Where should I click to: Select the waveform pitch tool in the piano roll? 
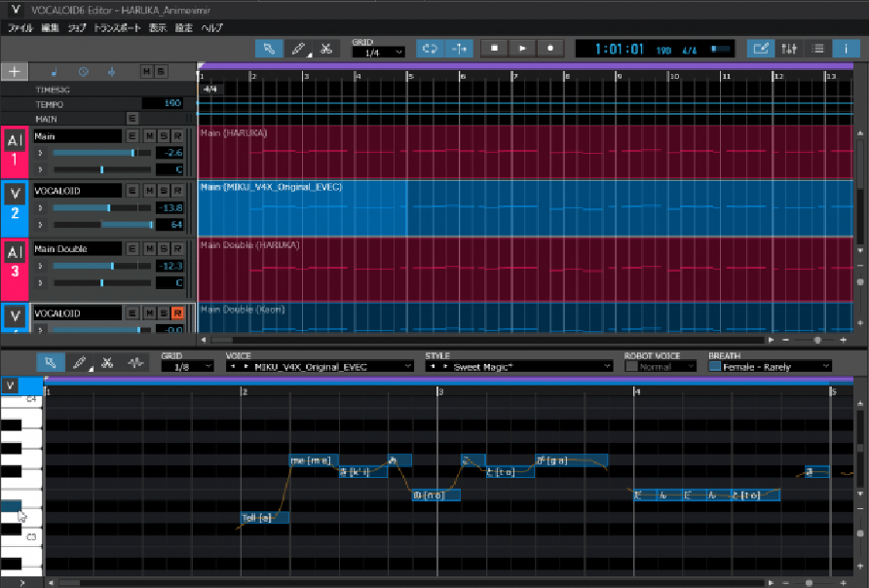click(135, 363)
